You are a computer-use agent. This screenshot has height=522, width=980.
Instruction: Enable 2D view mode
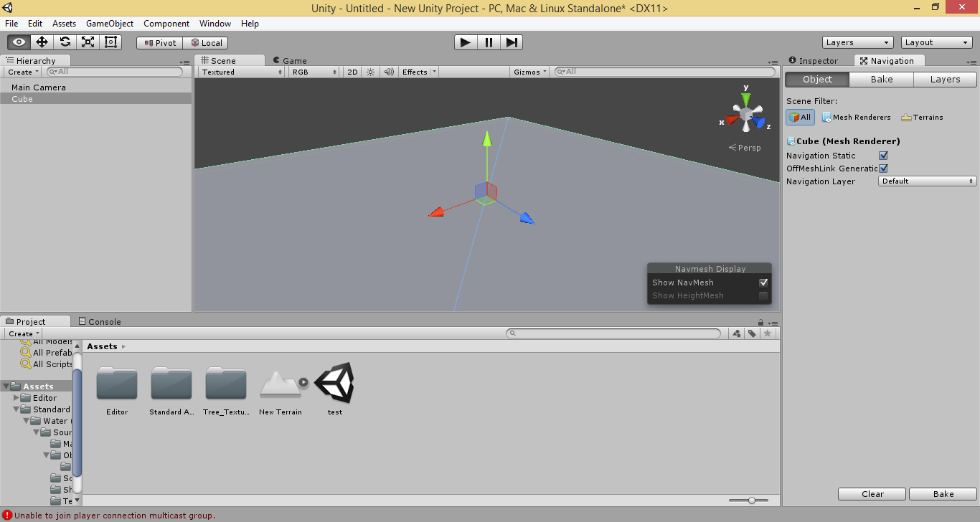351,72
